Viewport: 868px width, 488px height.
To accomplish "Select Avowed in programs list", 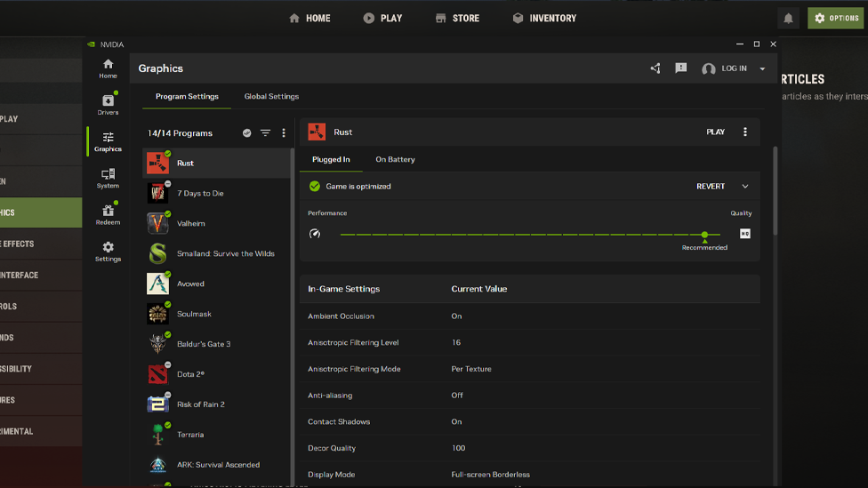I will pyautogui.click(x=216, y=284).
